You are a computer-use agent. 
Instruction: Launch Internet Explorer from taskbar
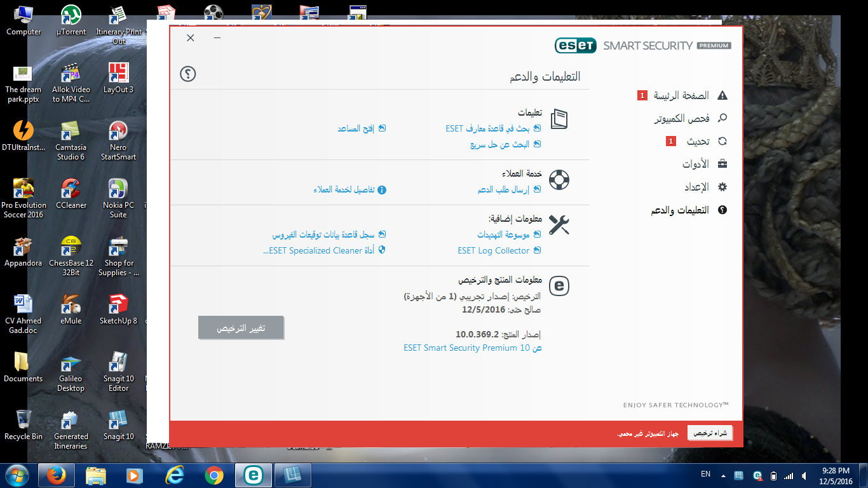174,475
